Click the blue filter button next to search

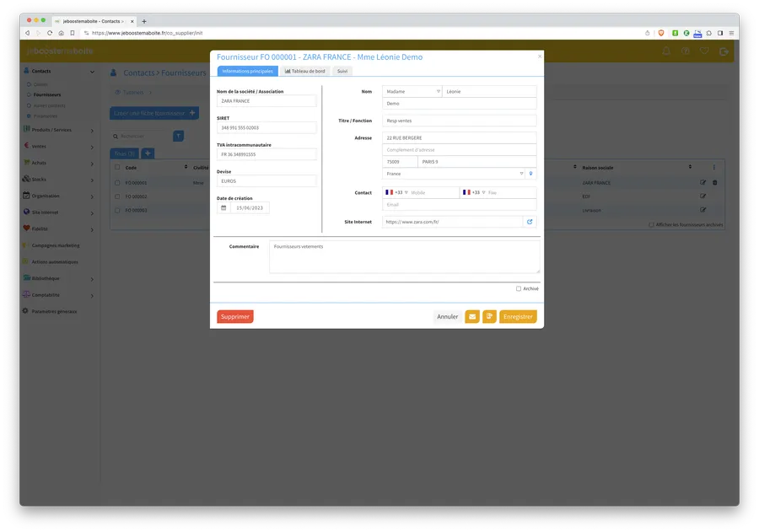tap(178, 136)
